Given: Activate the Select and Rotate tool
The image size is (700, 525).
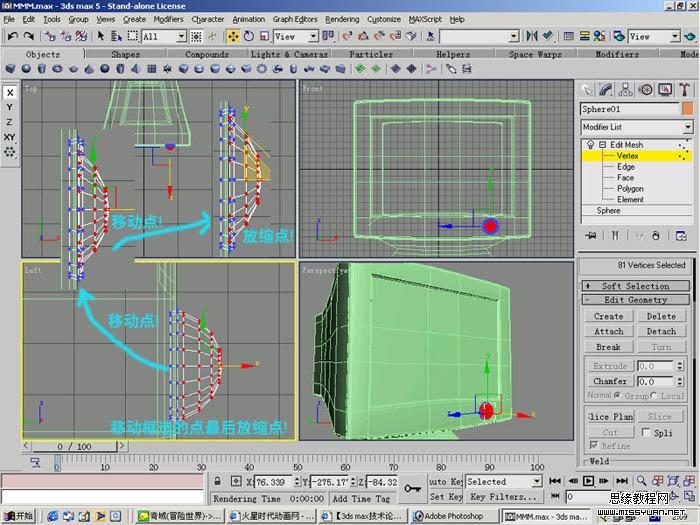Looking at the screenshot, I should point(249,36).
